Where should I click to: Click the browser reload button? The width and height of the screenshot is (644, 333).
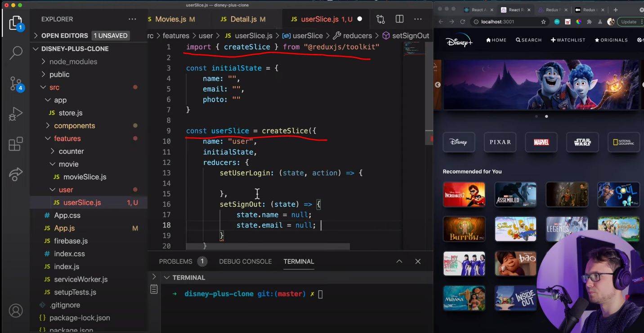click(x=463, y=22)
